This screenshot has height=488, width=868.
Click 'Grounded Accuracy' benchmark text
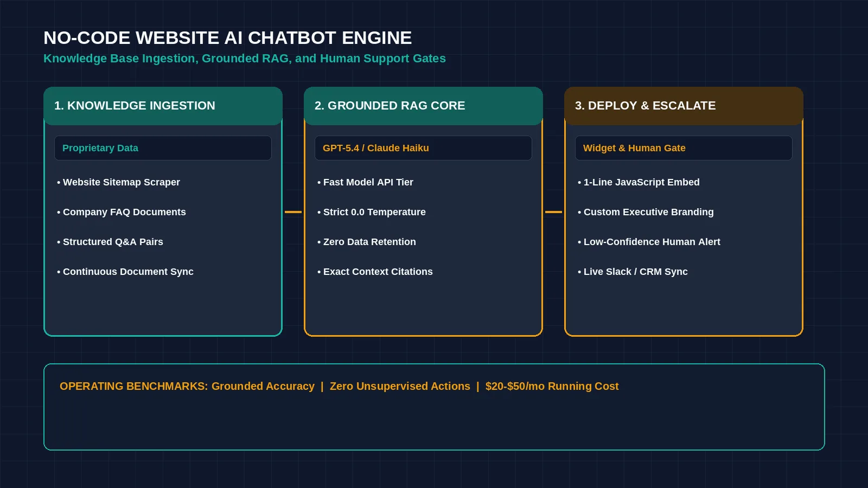(x=263, y=386)
